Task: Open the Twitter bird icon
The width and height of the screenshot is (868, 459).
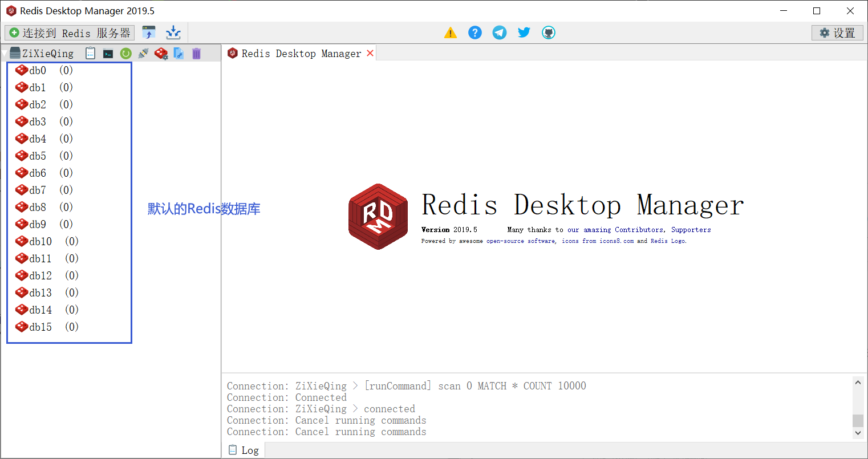Action: pos(524,33)
